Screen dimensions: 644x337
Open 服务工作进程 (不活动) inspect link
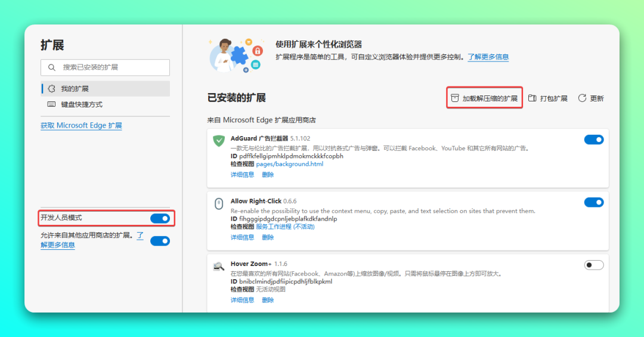[x=286, y=227]
